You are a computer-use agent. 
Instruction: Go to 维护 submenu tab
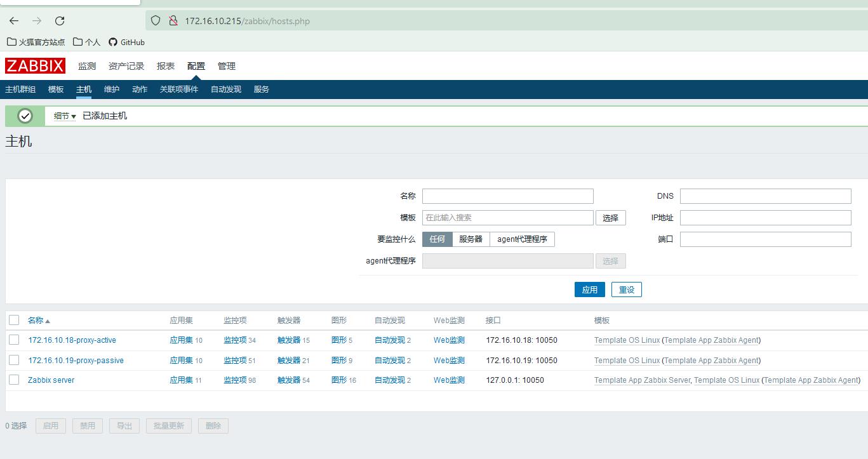pos(112,90)
